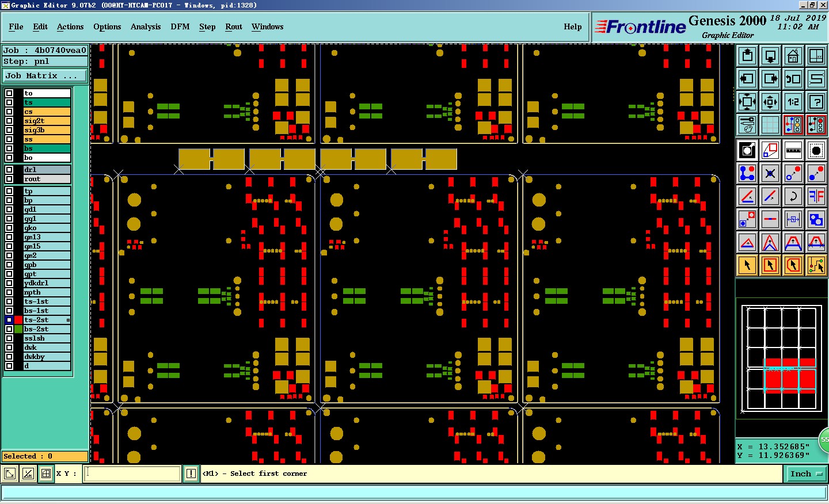The height and width of the screenshot is (504, 829).
Task: Select the 'bs' layer name
Action: pyautogui.click(x=47, y=148)
